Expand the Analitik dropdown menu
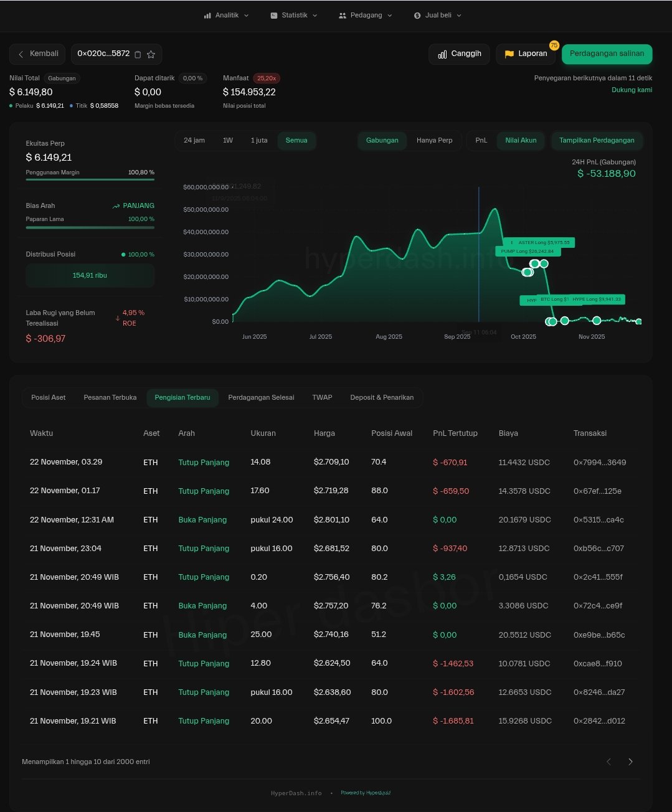 (x=227, y=16)
